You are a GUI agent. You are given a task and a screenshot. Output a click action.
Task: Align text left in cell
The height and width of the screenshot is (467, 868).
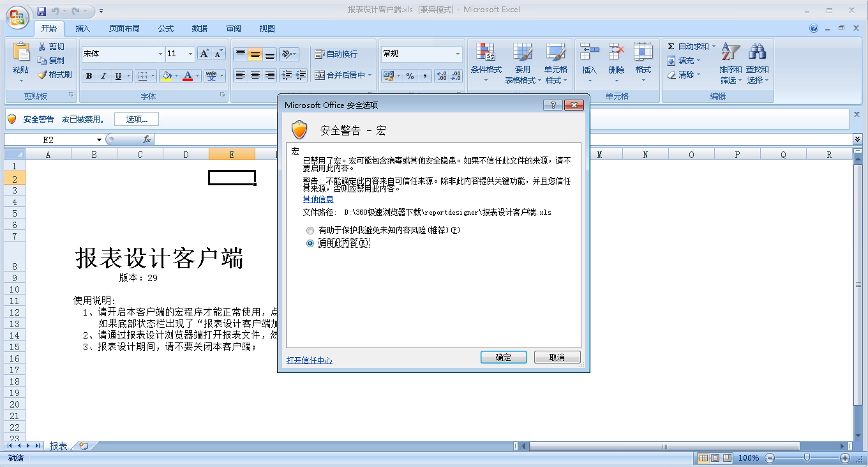pyautogui.click(x=240, y=75)
